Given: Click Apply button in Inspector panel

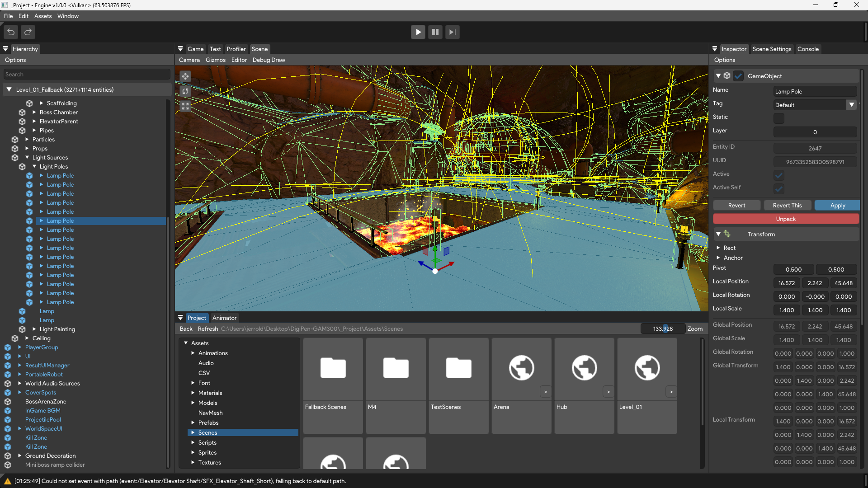Looking at the screenshot, I should click(838, 206).
